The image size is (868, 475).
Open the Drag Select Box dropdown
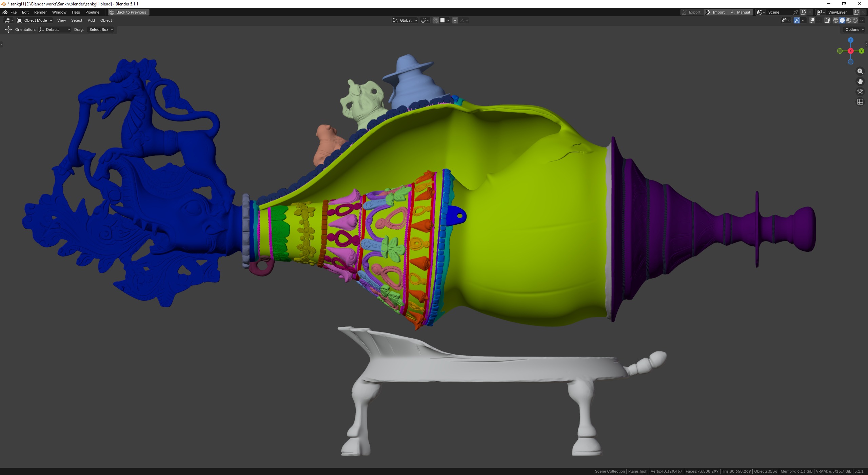click(101, 30)
